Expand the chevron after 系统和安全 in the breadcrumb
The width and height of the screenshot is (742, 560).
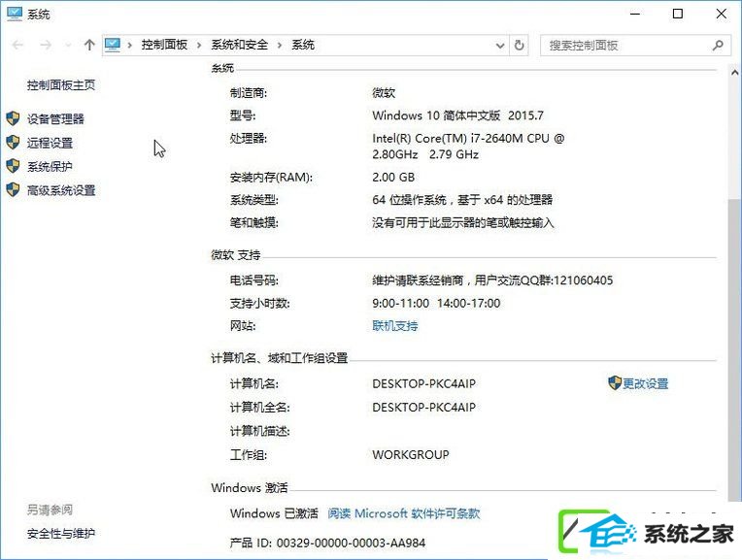(280, 46)
